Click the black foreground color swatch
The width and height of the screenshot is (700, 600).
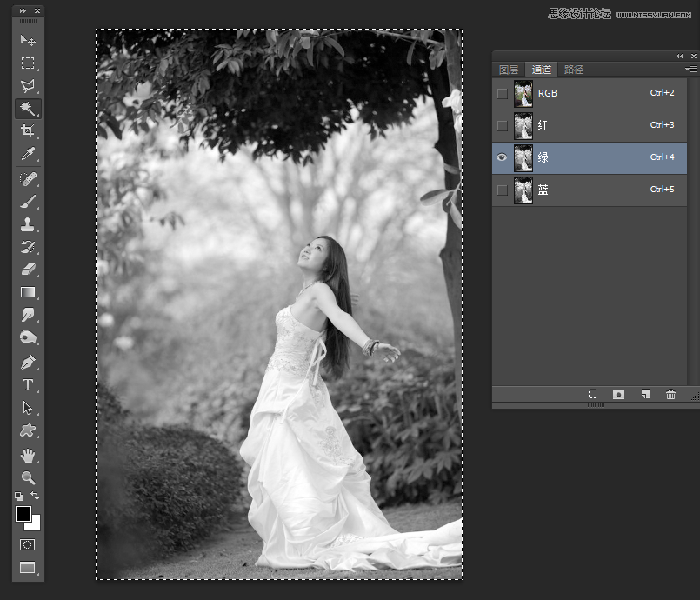pos(23,514)
